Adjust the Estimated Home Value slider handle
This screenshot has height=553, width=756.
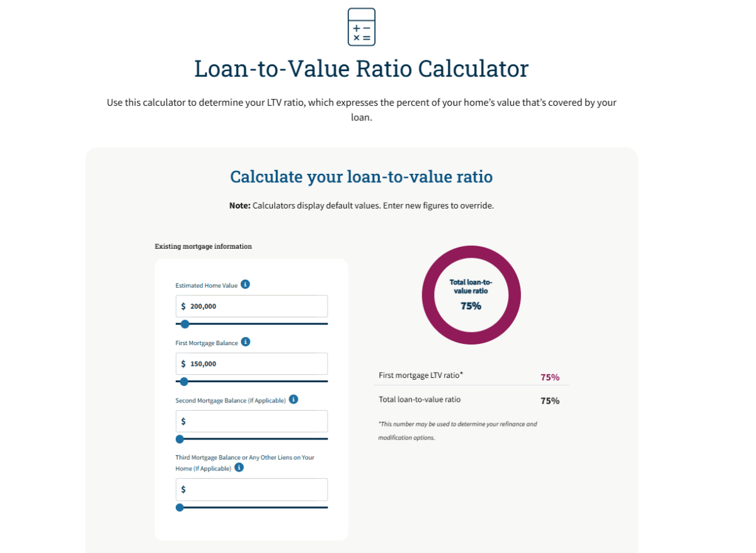184,324
